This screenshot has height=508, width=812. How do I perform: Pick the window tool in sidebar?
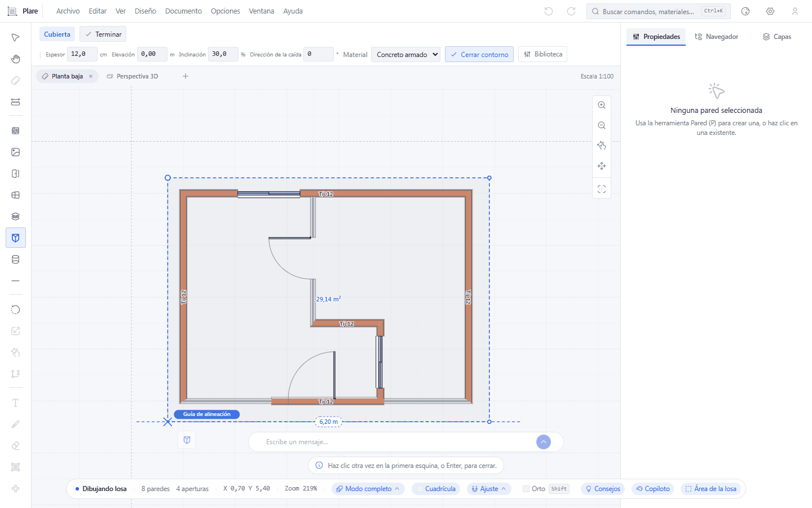pyautogui.click(x=16, y=195)
